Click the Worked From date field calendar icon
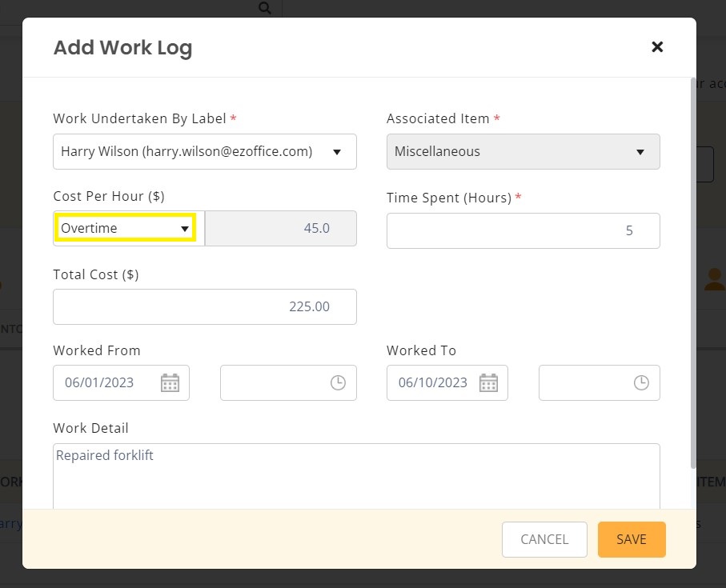726x588 pixels. point(170,382)
